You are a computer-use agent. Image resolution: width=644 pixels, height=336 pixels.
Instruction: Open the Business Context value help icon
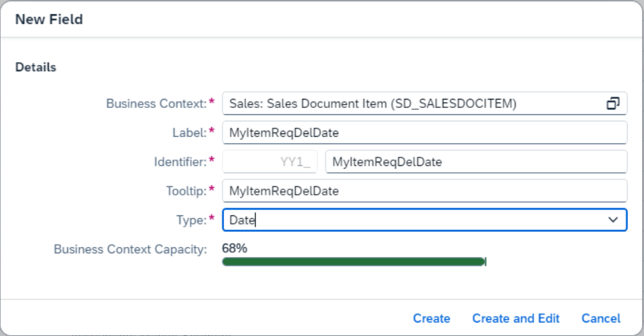pos(613,104)
